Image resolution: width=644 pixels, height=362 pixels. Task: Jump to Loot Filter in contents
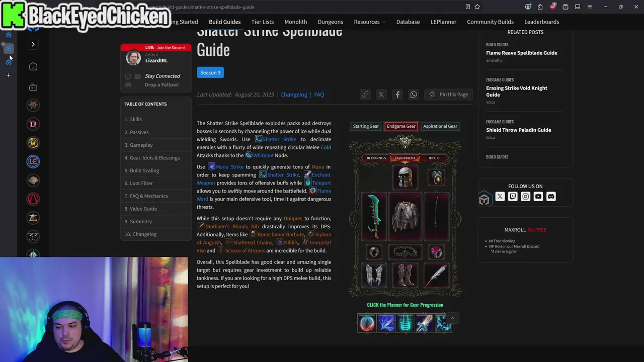(x=139, y=183)
